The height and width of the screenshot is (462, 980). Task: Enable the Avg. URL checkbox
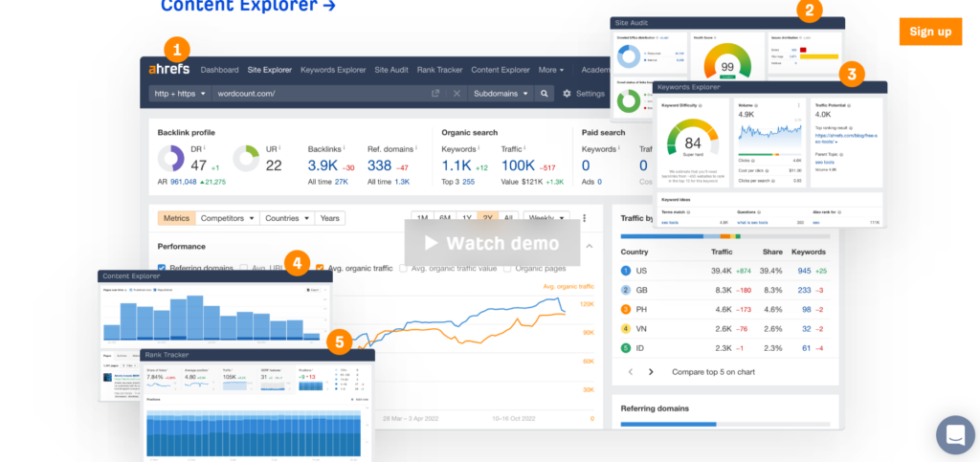[244, 269]
